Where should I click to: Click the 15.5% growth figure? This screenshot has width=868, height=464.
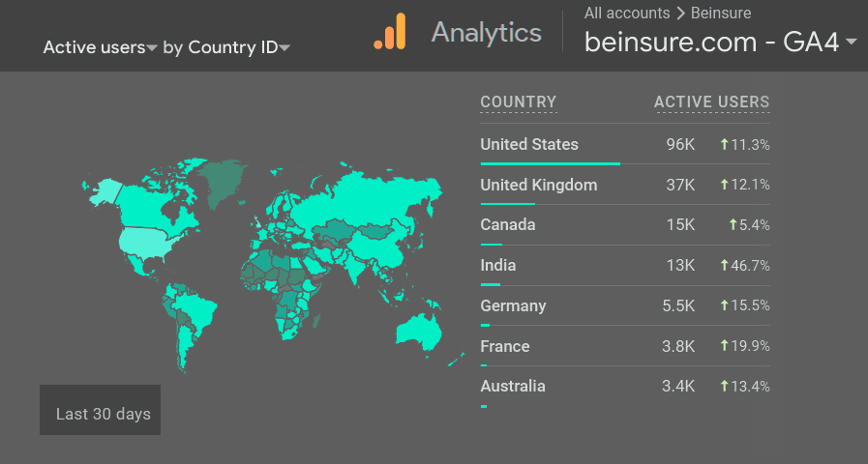coord(750,305)
